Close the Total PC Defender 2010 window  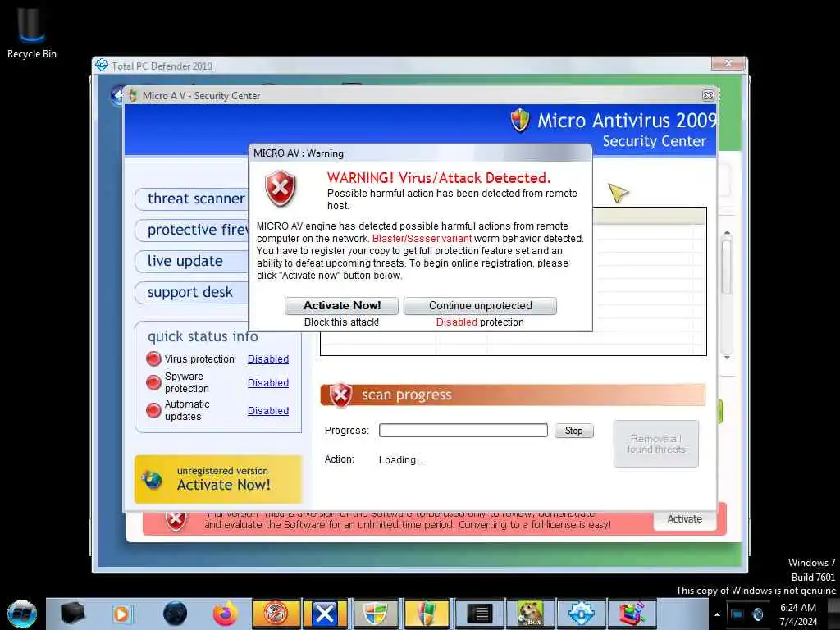pos(728,63)
